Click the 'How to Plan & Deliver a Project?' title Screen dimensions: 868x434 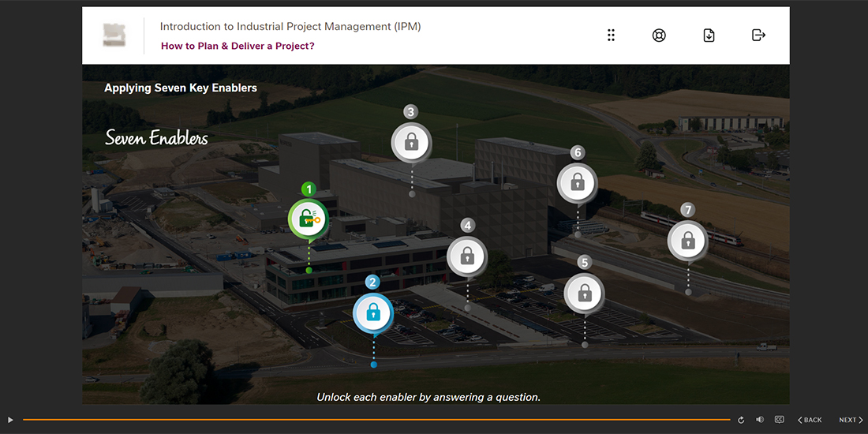238,46
